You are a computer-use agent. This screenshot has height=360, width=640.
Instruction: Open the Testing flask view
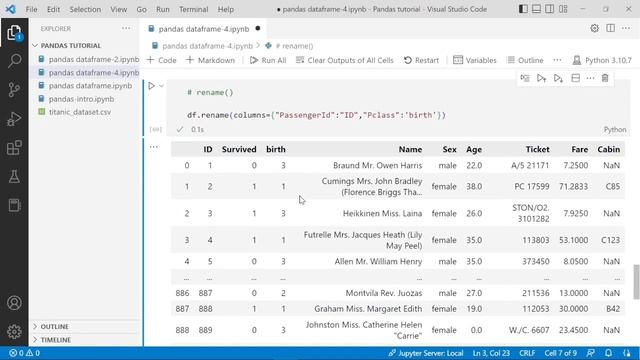coord(14,177)
